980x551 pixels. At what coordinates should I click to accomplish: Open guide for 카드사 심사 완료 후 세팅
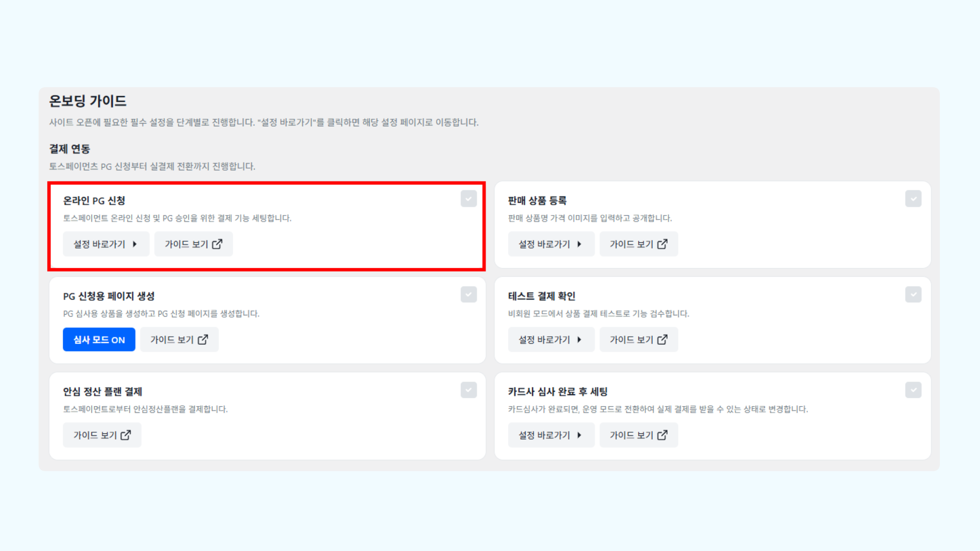click(x=639, y=435)
